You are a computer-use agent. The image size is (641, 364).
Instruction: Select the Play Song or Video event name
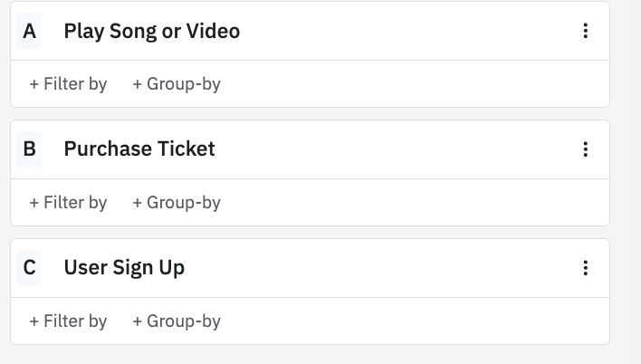pyautogui.click(x=151, y=31)
